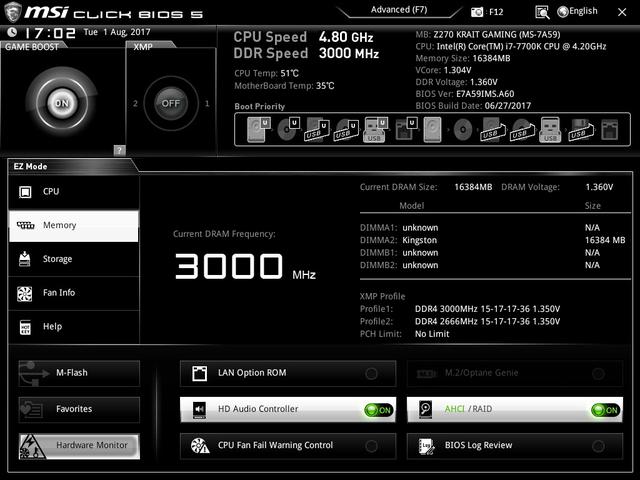
Task: Click the camera screenshot icon
Action: tap(476, 12)
